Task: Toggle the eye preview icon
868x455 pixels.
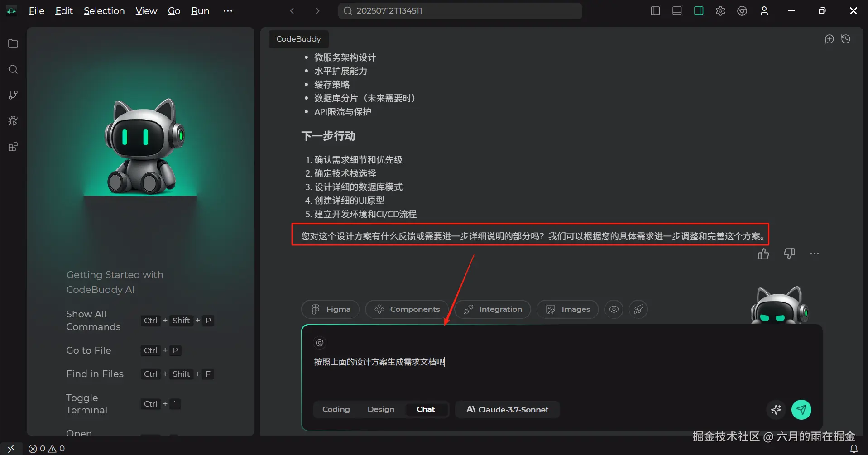Action: 614,309
